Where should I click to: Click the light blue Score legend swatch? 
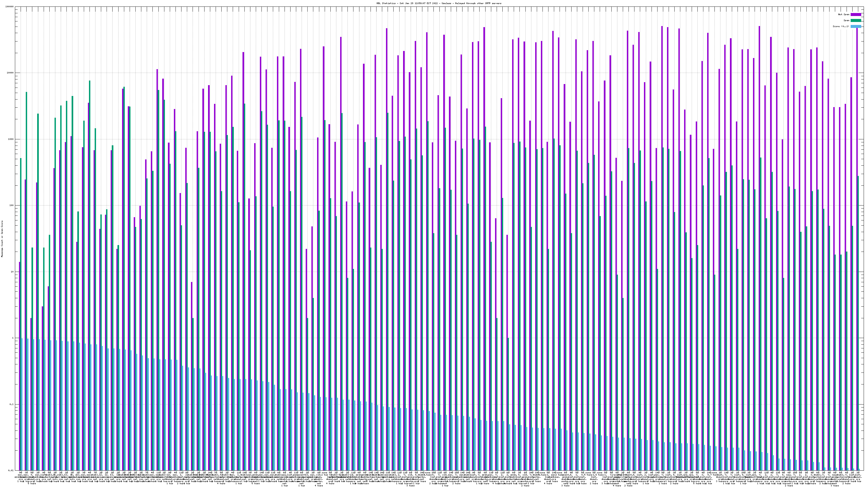coord(856,26)
